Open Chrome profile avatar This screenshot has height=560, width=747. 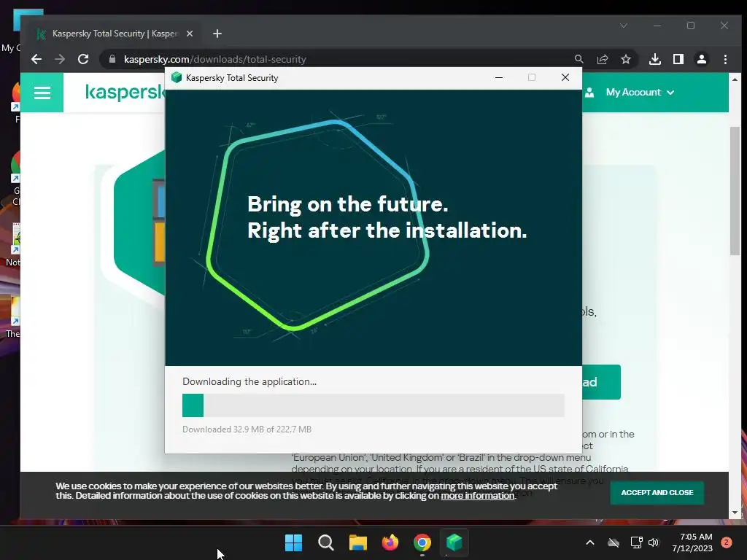click(x=702, y=59)
